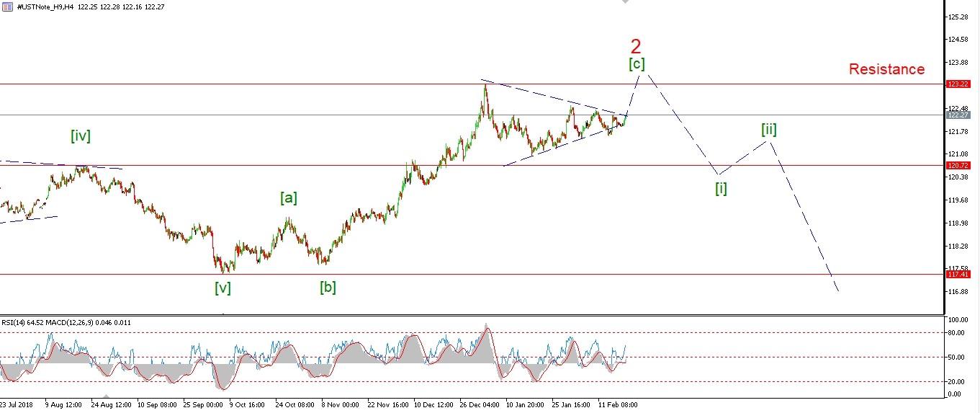Select the 120.72 red price level tag

pos(958,165)
